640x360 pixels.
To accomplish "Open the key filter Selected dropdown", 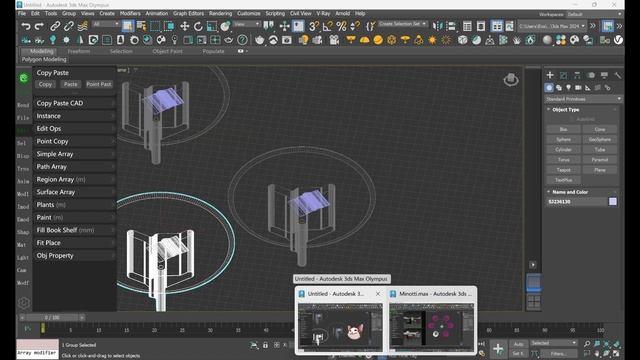I will pyautogui.click(x=553, y=343).
